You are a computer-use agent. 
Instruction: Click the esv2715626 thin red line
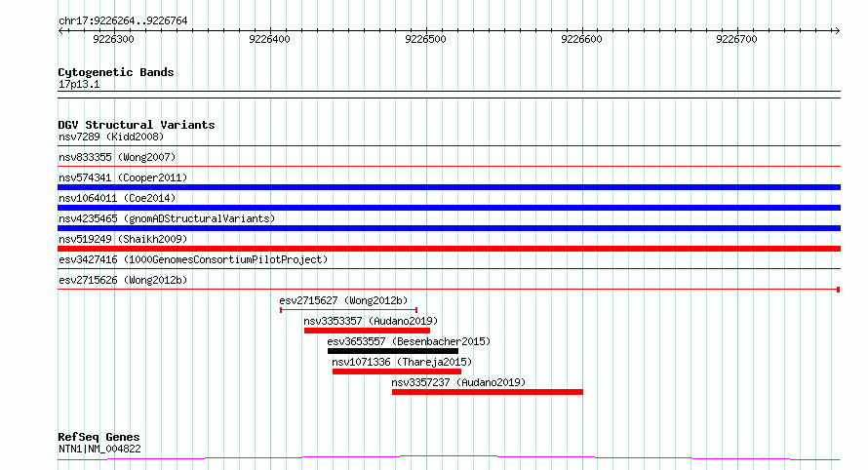tap(449, 289)
